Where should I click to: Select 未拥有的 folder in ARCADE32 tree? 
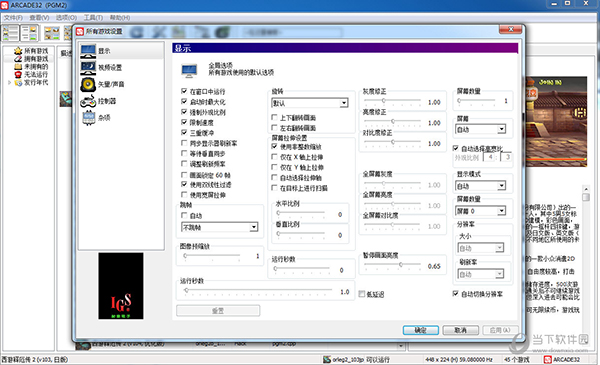tap(18, 67)
